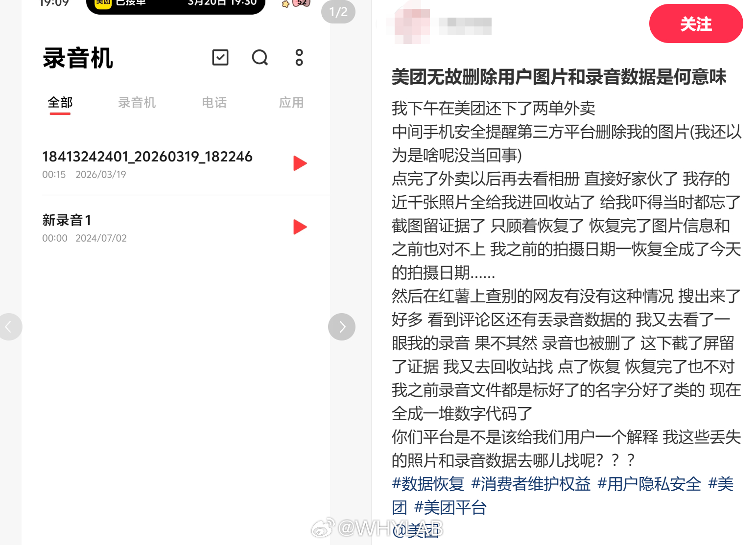Screen dimensions: 756x545
Task: Open the three-dot more options menu
Action: (x=299, y=57)
